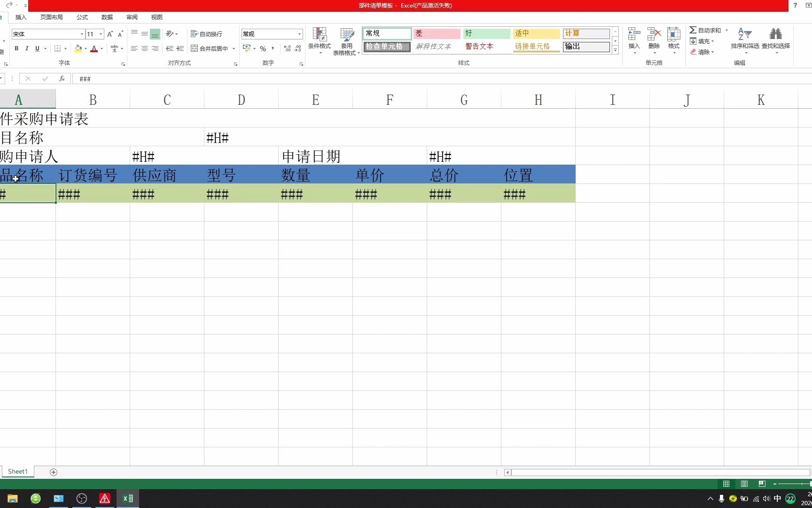Decrease font size with the smaller A icon
Viewport: 812px width, 508px height.
pyautogui.click(x=120, y=34)
